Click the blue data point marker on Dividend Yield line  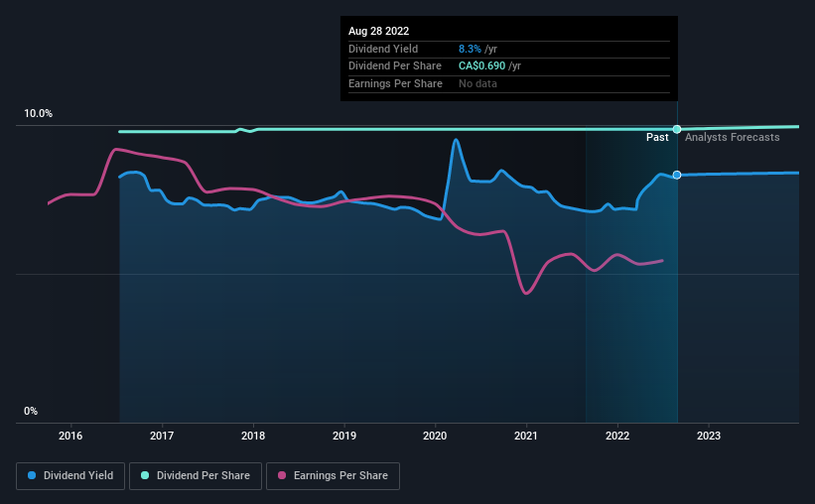(677, 175)
